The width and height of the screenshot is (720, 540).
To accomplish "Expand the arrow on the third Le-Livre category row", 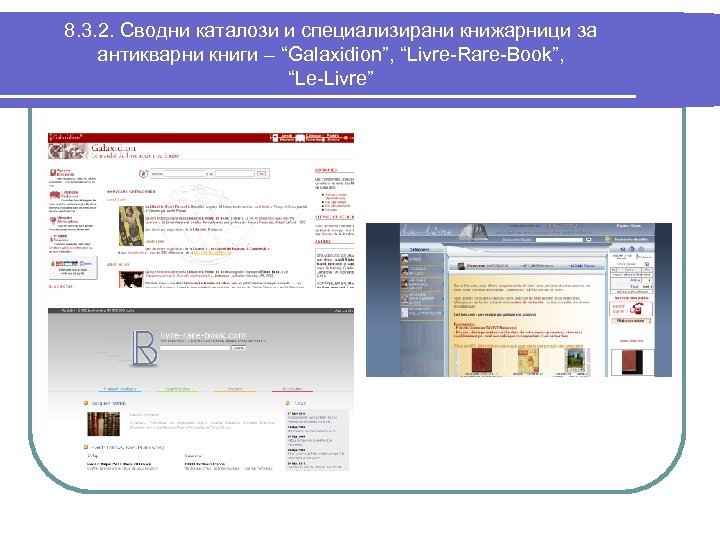I will (x=442, y=282).
